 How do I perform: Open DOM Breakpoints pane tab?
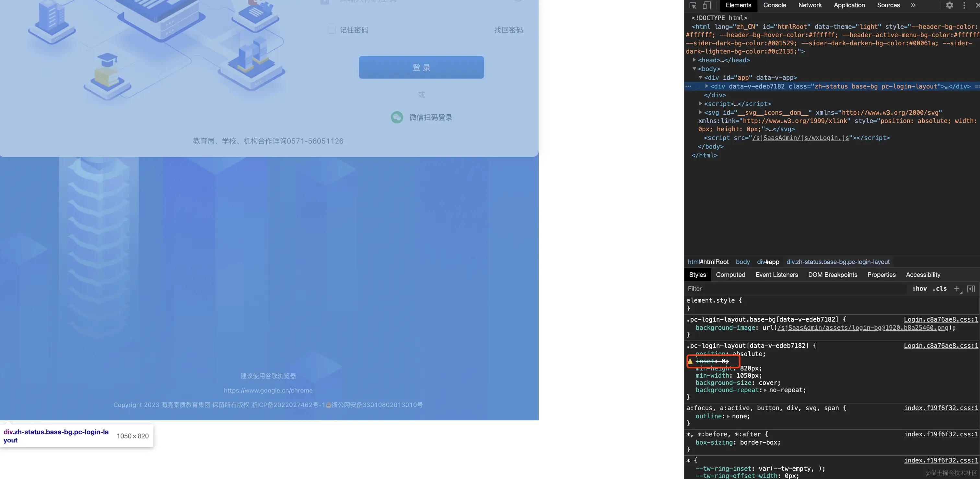coord(833,274)
